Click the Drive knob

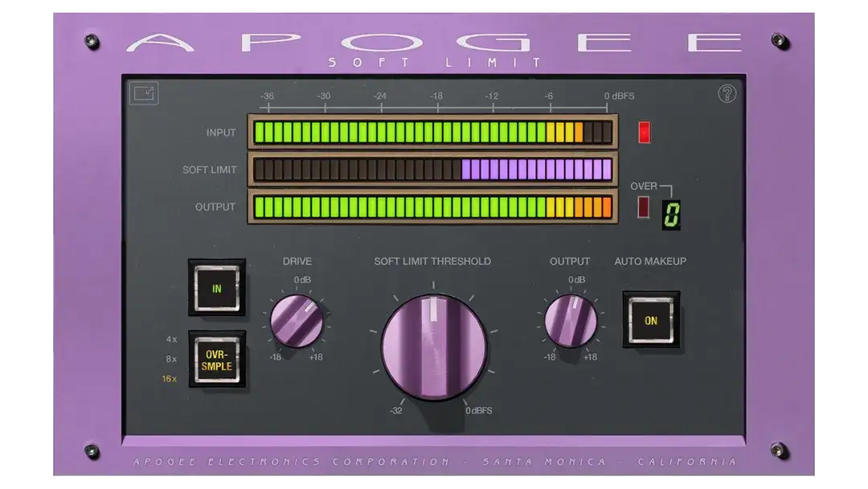(x=297, y=321)
